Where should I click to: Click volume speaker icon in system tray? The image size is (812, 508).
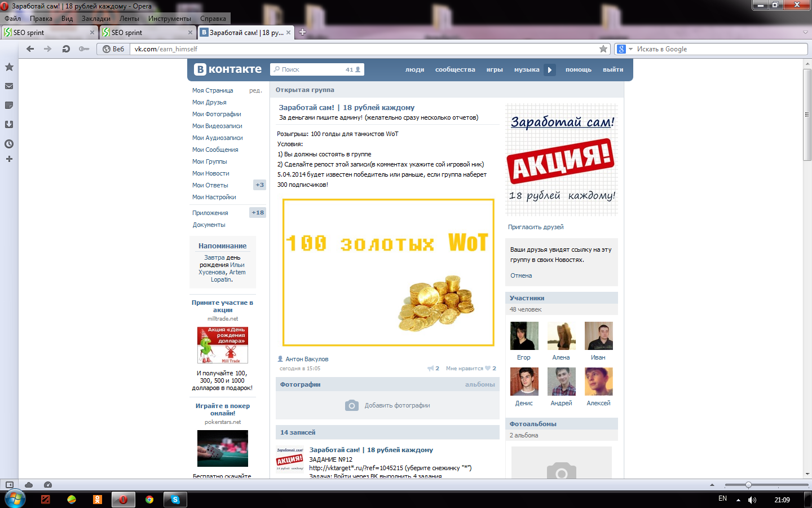click(x=752, y=500)
